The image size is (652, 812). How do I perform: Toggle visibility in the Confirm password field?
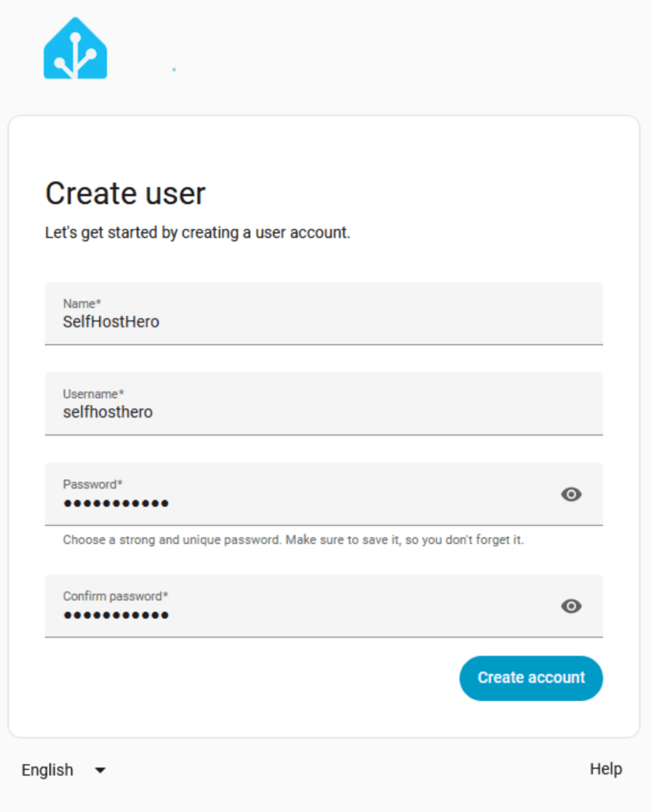click(x=571, y=607)
